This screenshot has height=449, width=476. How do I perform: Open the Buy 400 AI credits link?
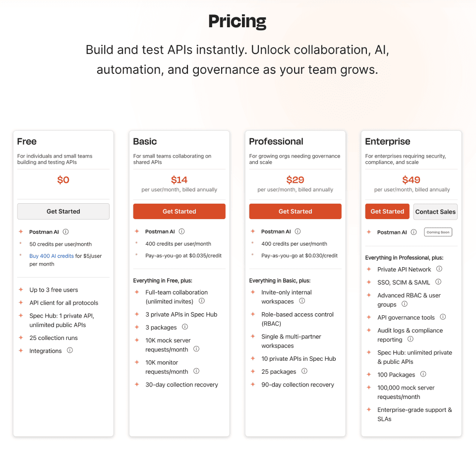[52, 256]
